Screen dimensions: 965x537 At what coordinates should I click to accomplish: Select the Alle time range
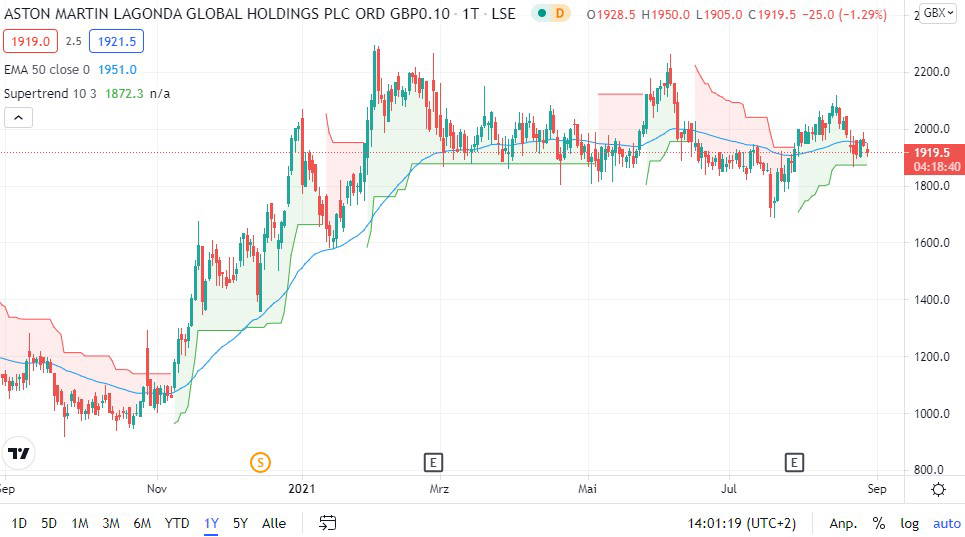(x=274, y=523)
